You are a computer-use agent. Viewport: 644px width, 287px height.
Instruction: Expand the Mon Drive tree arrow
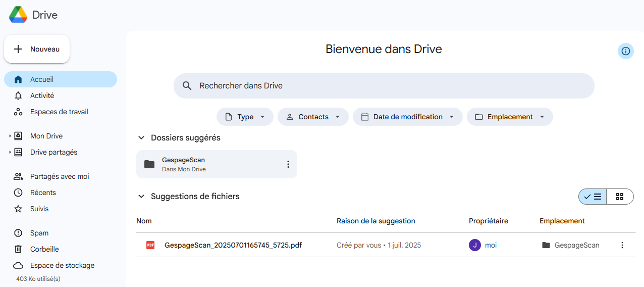click(10, 136)
